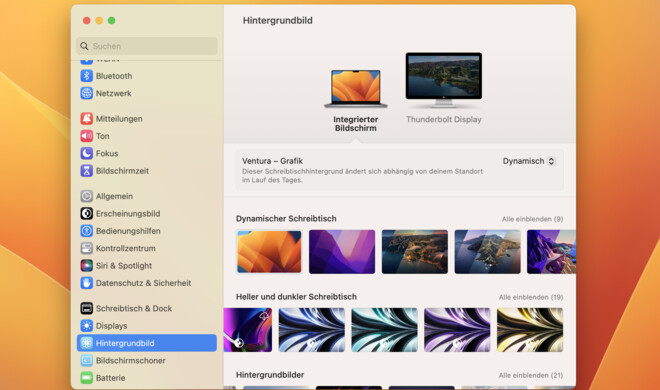Choose orange Ventura dynamic wallpaper

pyautogui.click(x=269, y=252)
